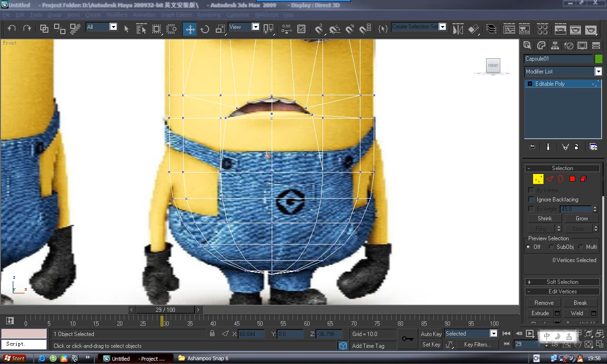The image size is (607, 364).
Task: Click the Align tool icon
Action: [x=473, y=29]
